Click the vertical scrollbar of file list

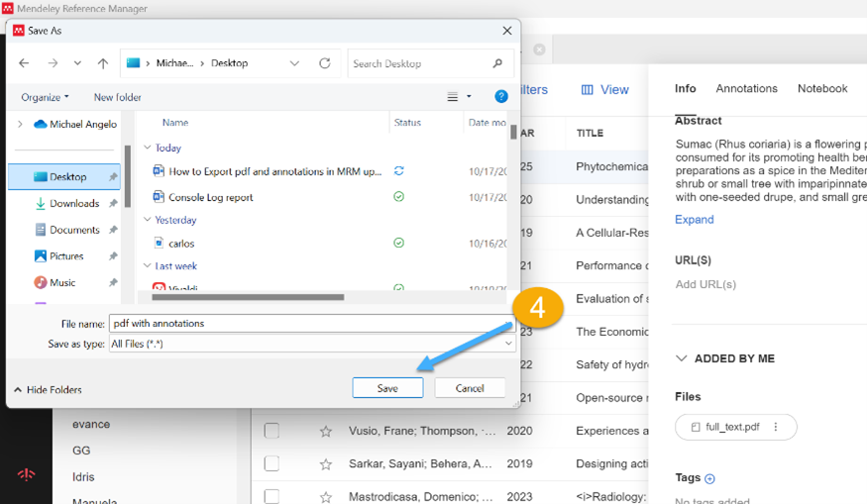pos(513,133)
